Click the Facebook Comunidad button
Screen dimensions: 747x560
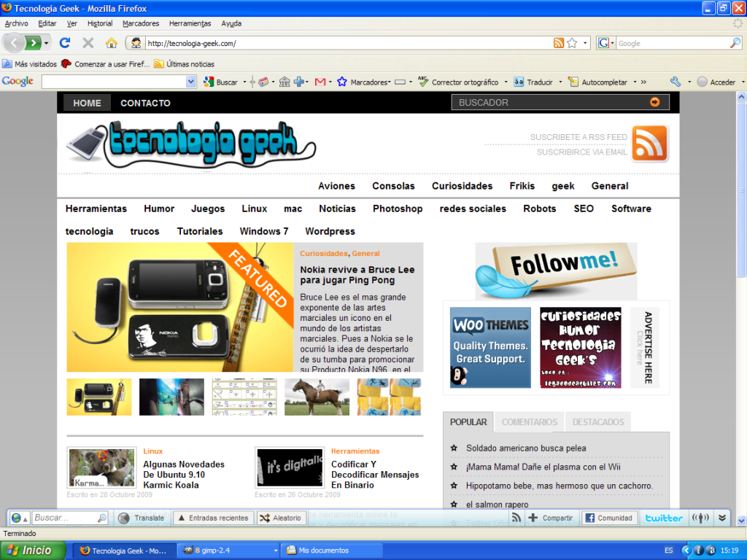tap(609, 518)
